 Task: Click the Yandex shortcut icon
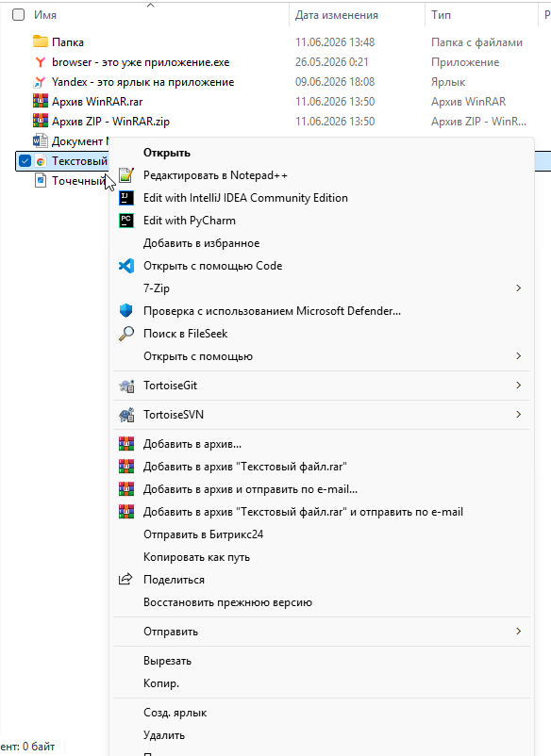(40, 82)
